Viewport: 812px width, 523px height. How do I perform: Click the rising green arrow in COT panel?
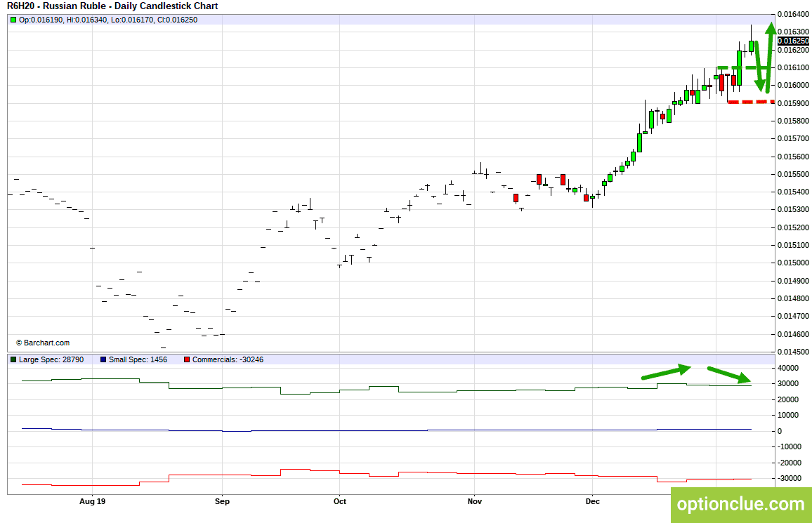click(x=667, y=372)
